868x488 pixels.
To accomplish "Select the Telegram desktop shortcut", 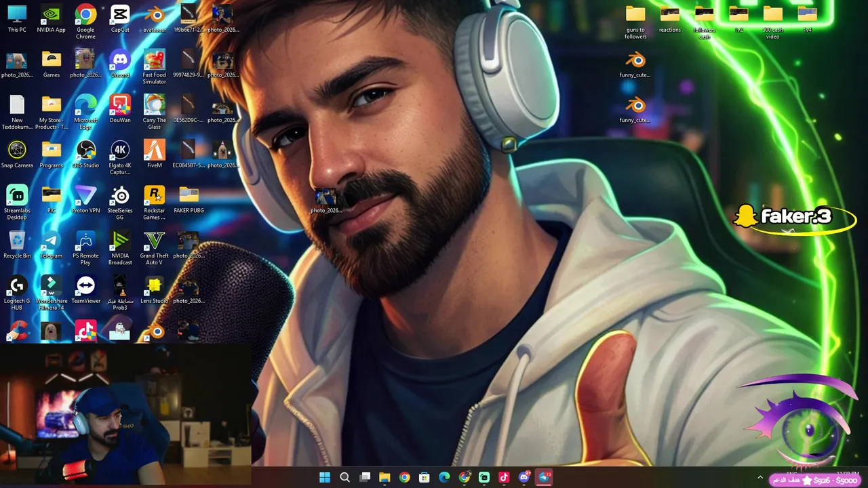I will click(x=52, y=245).
